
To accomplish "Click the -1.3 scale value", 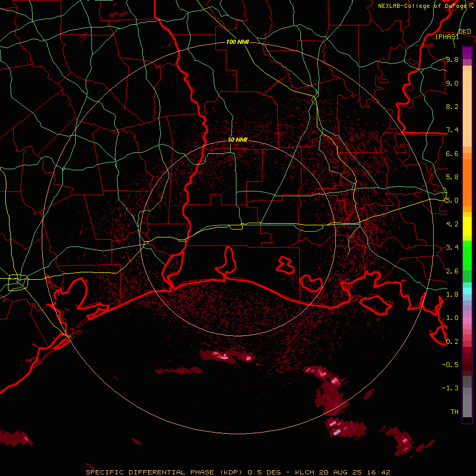I will [450, 388].
